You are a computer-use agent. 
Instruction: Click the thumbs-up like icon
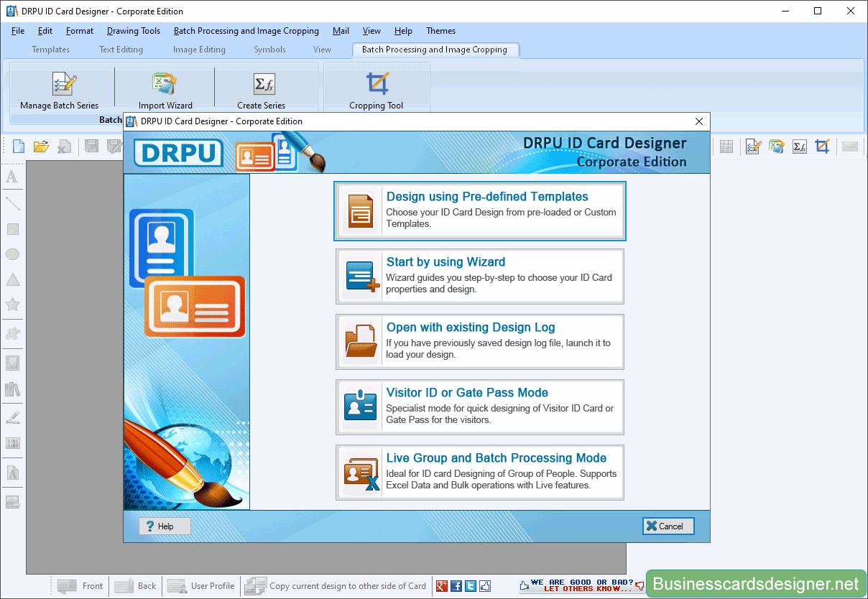tap(485, 586)
